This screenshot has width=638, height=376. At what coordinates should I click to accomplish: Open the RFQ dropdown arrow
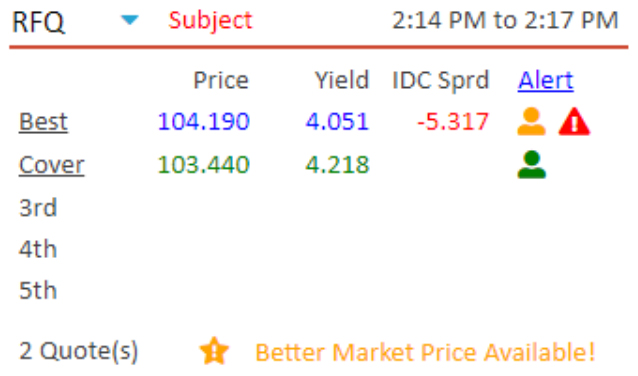click(130, 20)
